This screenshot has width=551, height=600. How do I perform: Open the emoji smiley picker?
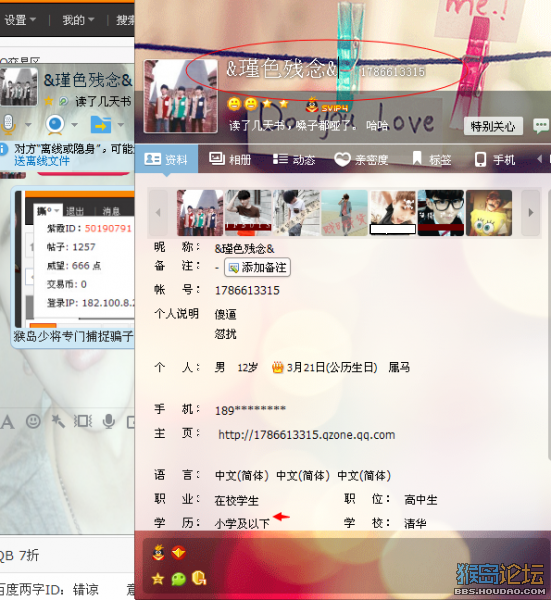tap(33, 421)
